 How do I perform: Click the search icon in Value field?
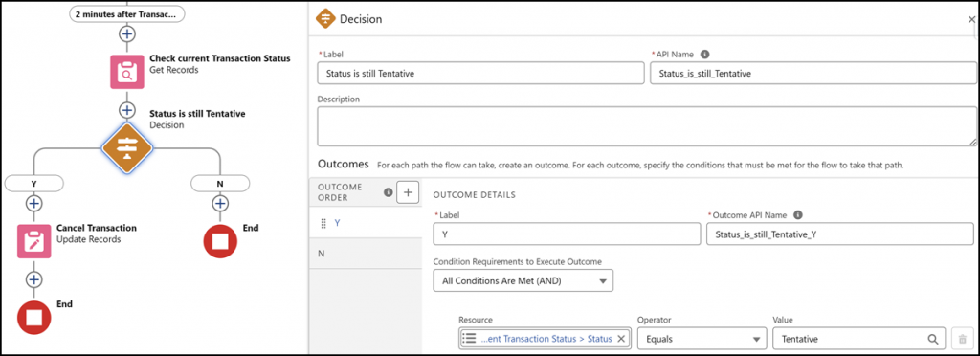(x=932, y=339)
